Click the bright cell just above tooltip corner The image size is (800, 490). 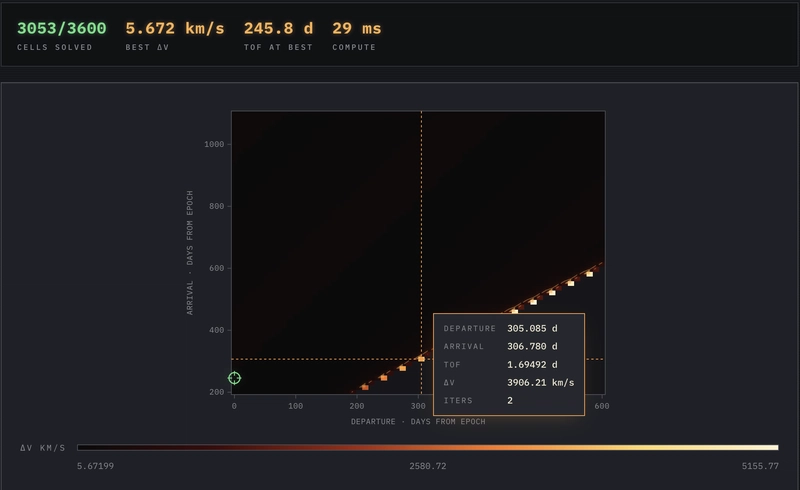pyautogui.click(x=514, y=311)
